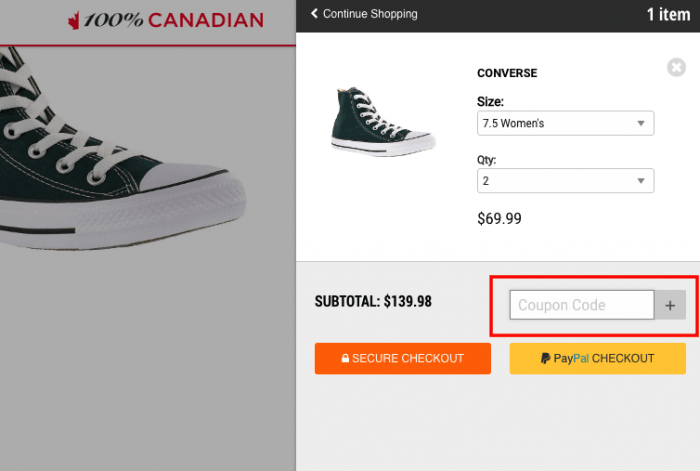Image resolution: width=700 pixels, height=471 pixels.
Task: Click the back chevron beside Continue Shopping
Action: (315, 14)
